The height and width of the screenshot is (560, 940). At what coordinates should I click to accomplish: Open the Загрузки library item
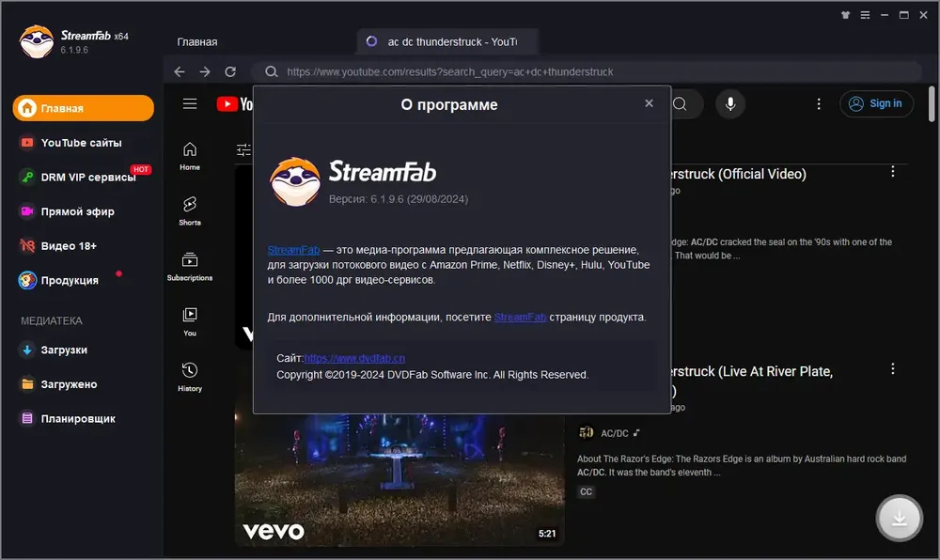click(x=64, y=350)
